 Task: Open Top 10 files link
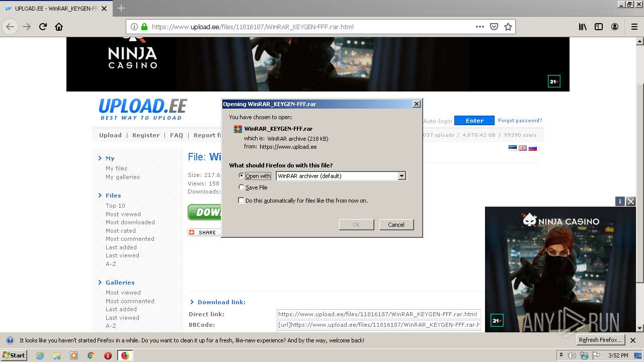115,206
